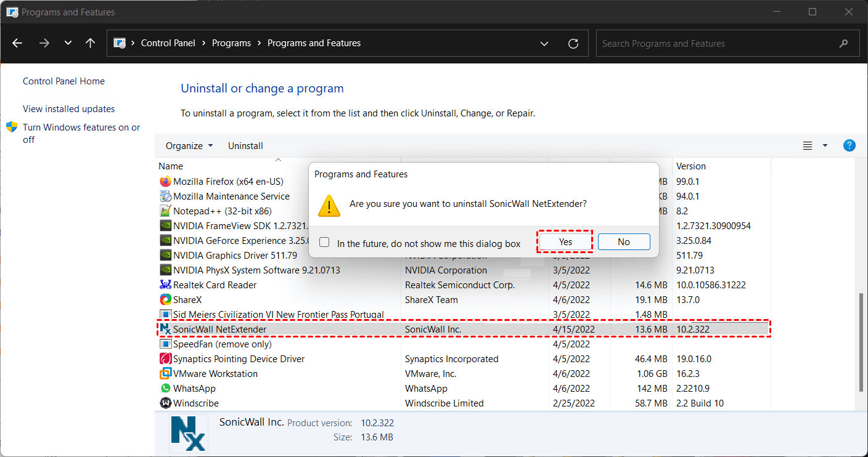Open help with the blue question mark icon
Screen dimensions: 868x457
[x=849, y=145]
